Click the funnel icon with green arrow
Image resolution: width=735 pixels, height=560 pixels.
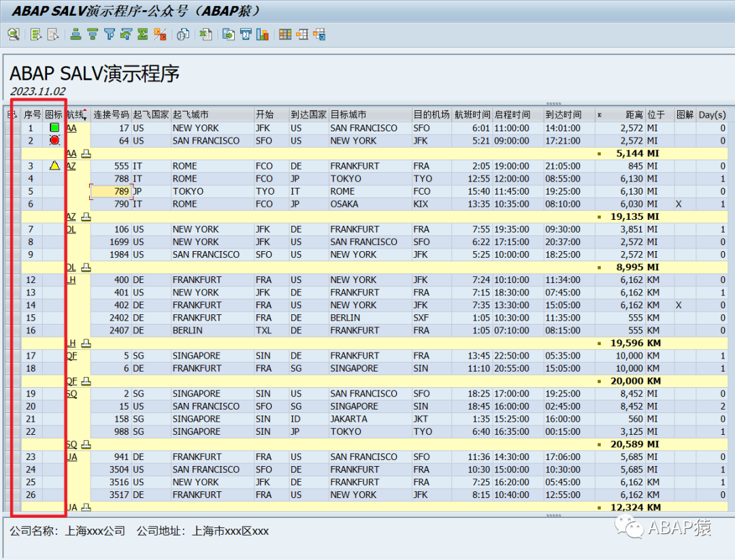[x=126, y=34]
